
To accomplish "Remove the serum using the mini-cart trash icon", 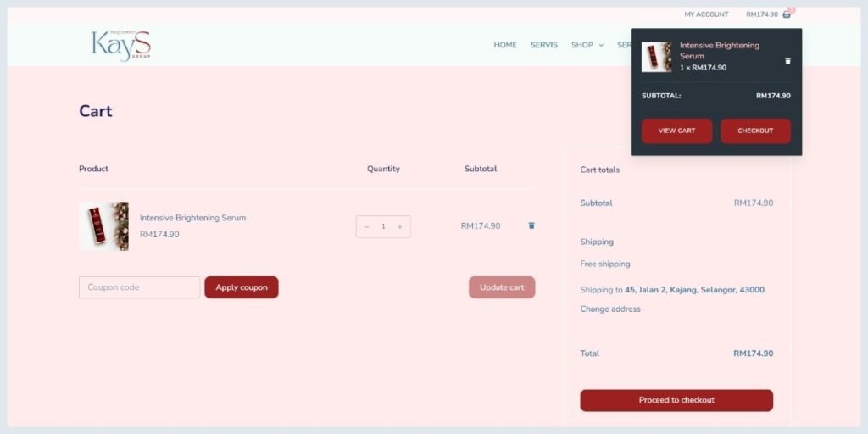I will [787, 61].
